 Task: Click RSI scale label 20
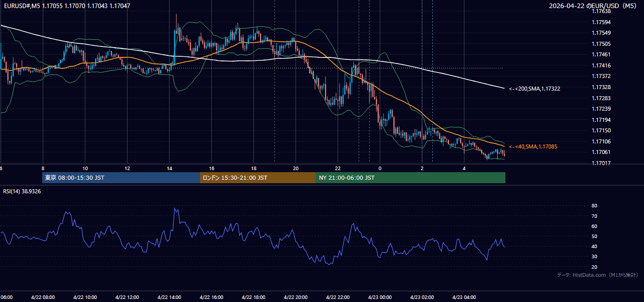[x=595, y=267]
